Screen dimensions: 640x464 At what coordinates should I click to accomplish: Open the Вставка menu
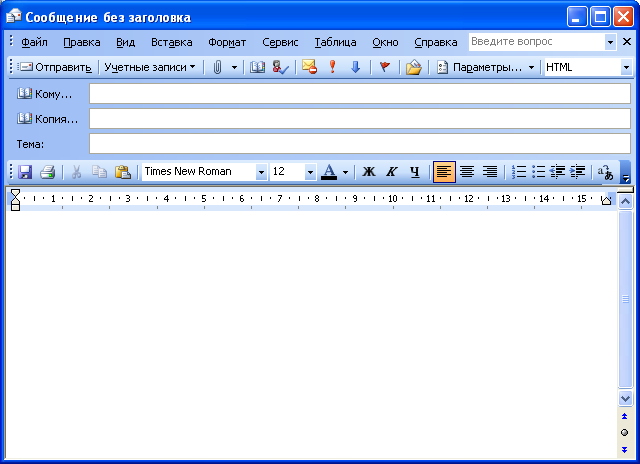(x=171, y=42)
